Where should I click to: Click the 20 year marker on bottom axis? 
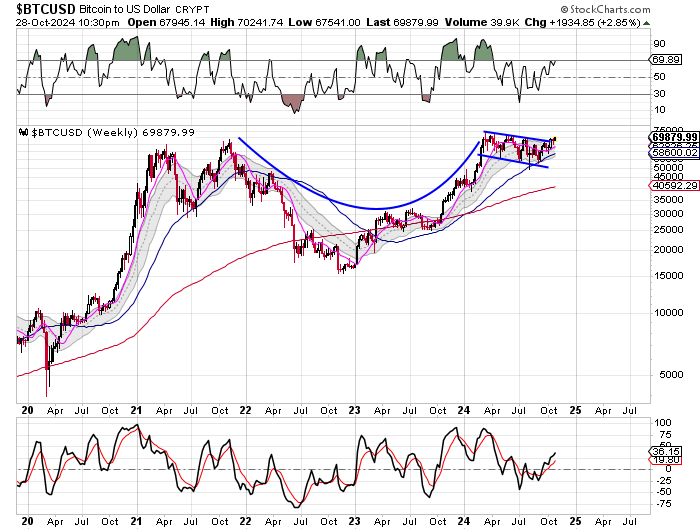(26, 521)
